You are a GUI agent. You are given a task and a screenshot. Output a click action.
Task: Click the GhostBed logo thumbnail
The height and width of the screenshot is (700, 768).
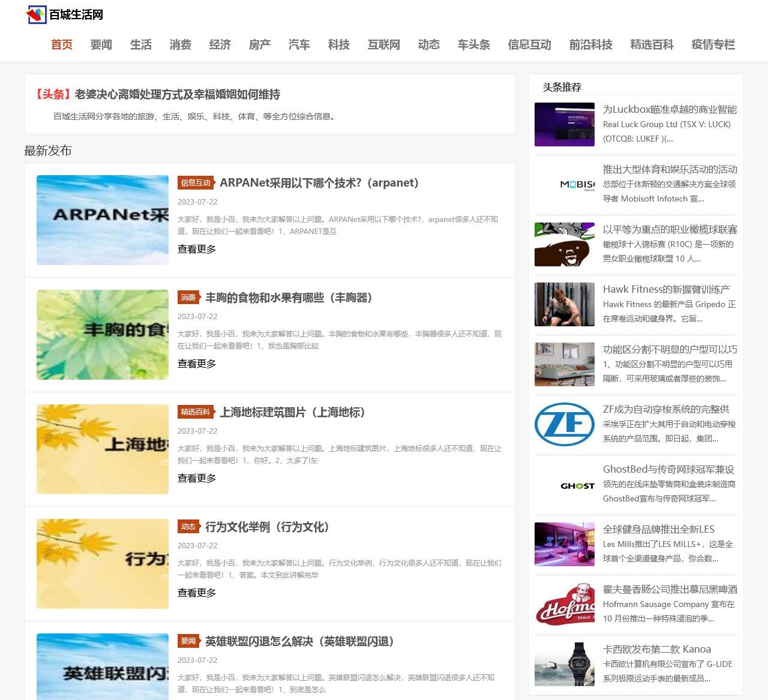(x=564, y=485)
